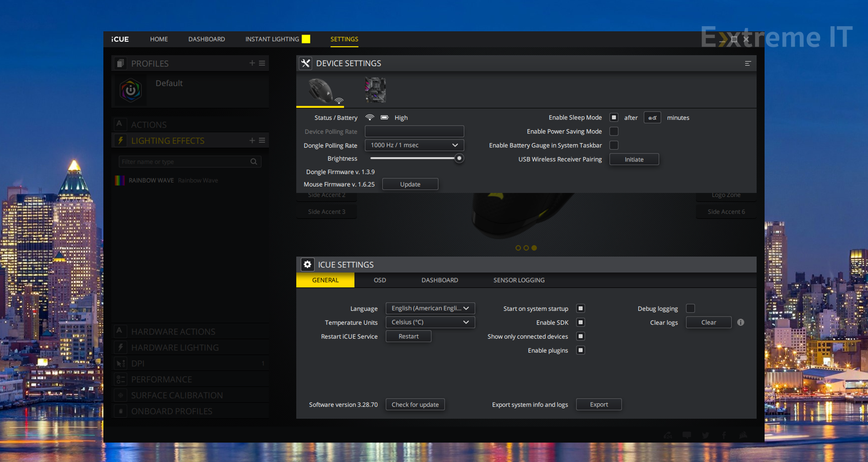Open the Profiles list menu icon
Screen dimensions: 868x462
tap(262, 63)
